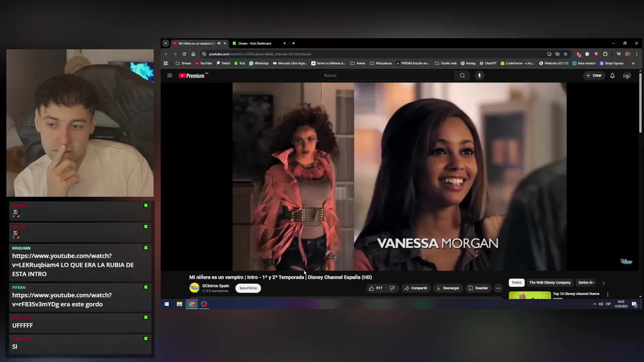Open Windows Start menu
Image resolution: width=644 pixels, height=362 pixels.
pos(167,304)
